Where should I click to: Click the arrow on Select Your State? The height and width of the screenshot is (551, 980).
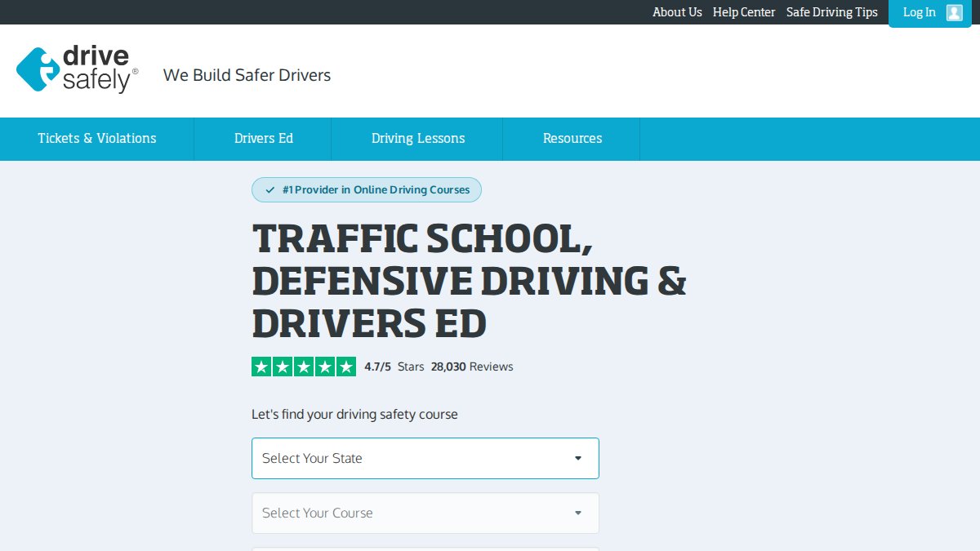click(x=578, y=458)
